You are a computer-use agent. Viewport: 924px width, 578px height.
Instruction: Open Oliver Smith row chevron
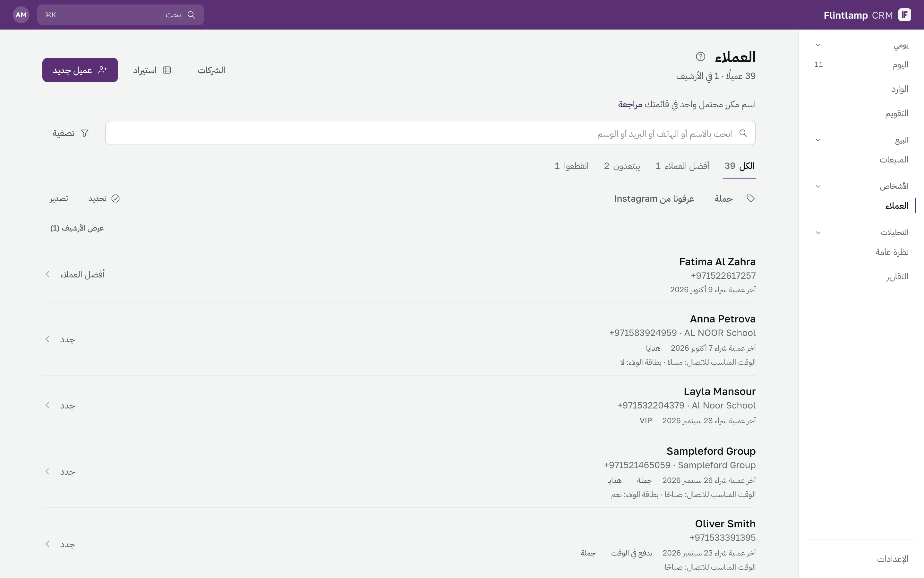pos(47,544)
